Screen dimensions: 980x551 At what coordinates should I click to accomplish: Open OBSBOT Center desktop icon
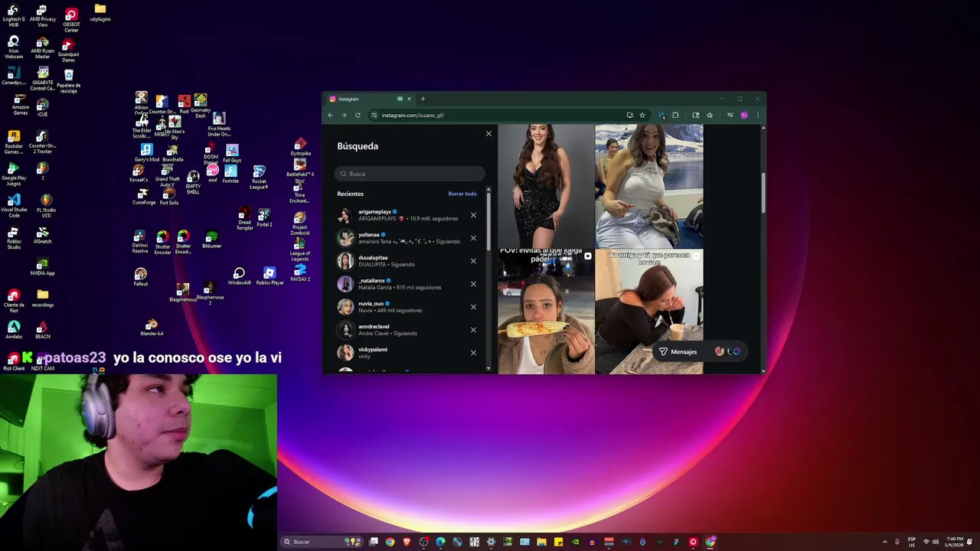[x=71, y=21]
